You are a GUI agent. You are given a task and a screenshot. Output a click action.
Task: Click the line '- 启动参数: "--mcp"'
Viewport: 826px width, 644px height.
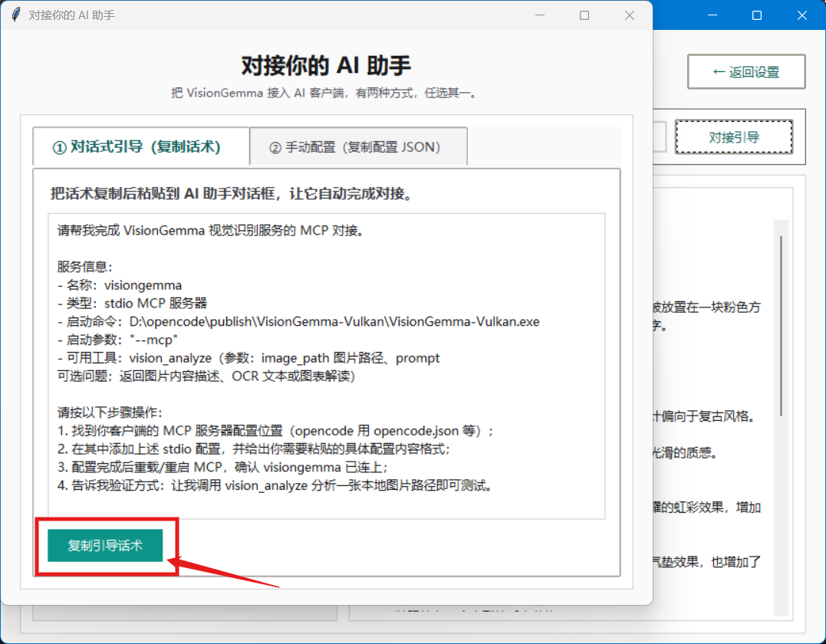(117, 340)
